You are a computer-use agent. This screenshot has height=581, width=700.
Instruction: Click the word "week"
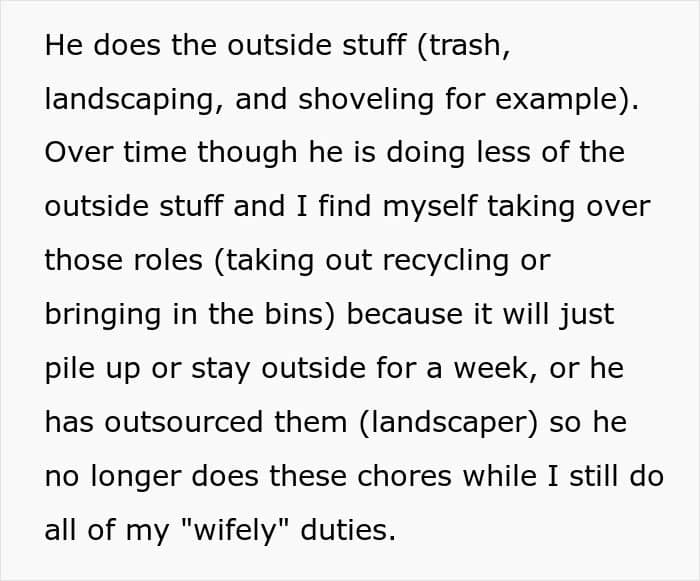pos(491,368)
